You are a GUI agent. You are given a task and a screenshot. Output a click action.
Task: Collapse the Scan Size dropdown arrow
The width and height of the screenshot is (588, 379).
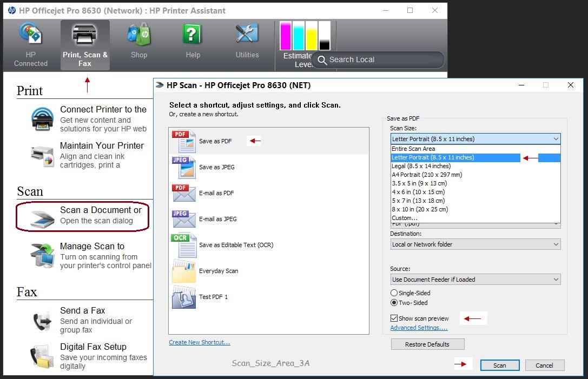point(556,139)
